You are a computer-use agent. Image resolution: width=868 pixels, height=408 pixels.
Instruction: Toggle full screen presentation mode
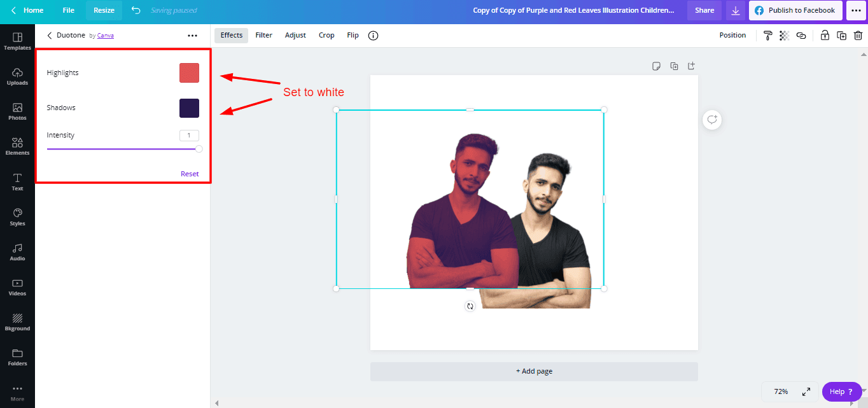tap(806, 391)
